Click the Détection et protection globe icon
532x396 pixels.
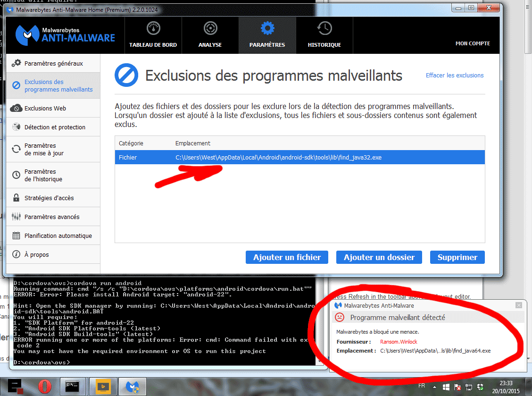click(17, 127)
